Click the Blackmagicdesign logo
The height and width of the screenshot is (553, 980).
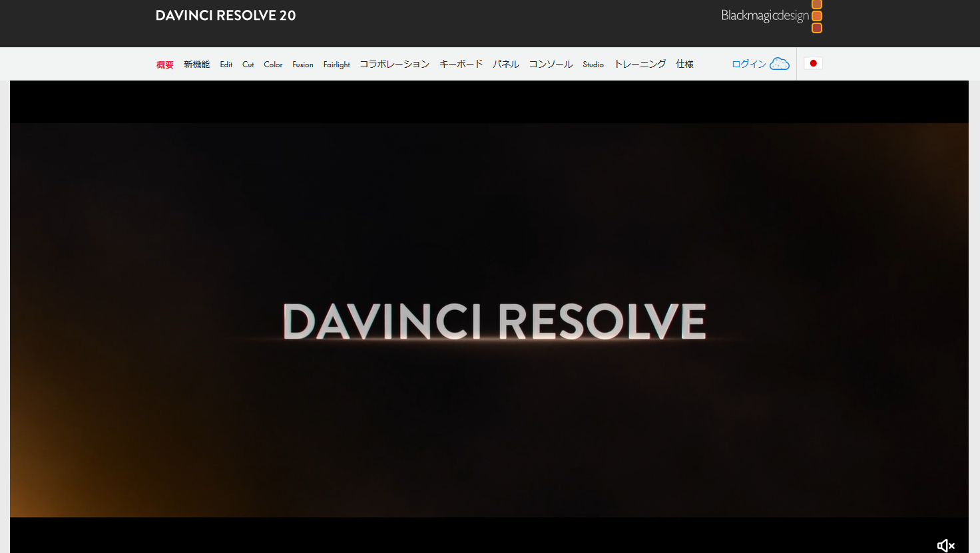(764, 15)
